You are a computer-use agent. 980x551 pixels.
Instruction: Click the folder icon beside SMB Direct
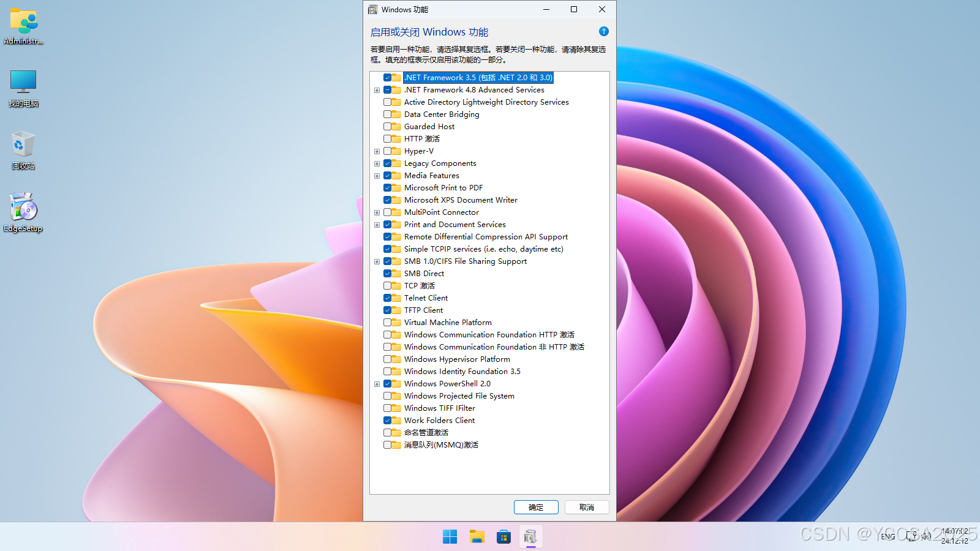point(397,274)
